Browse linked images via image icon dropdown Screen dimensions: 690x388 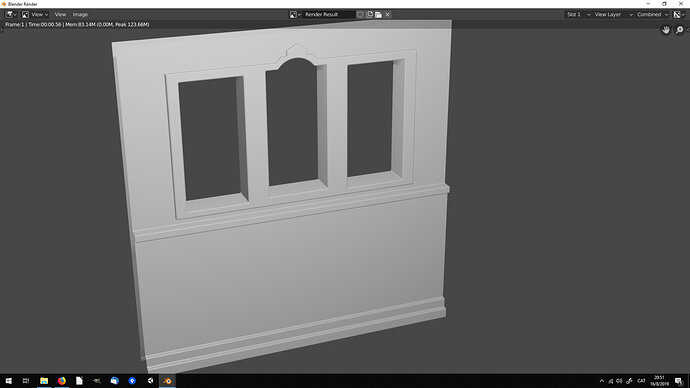tap(295, 15)
